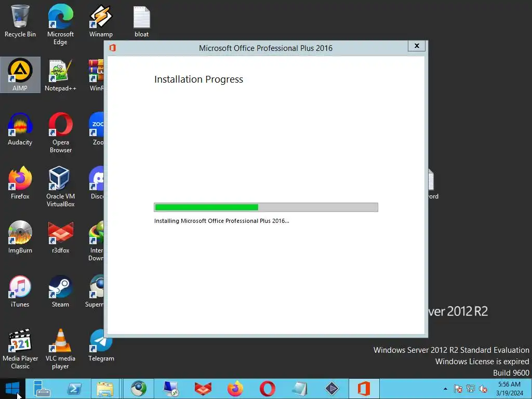Launch Microsoft Edge from the desktop
The width and height of the screenshot is (532, 399).
60,24
